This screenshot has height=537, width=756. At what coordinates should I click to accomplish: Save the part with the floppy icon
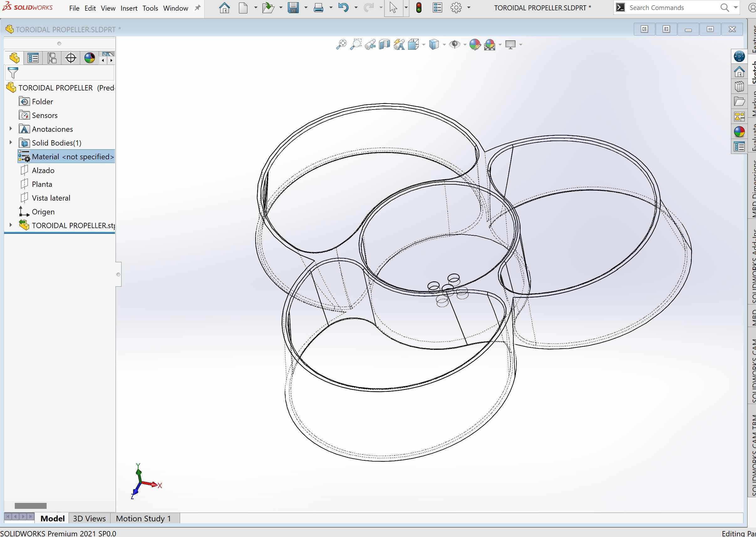(293, 8)
